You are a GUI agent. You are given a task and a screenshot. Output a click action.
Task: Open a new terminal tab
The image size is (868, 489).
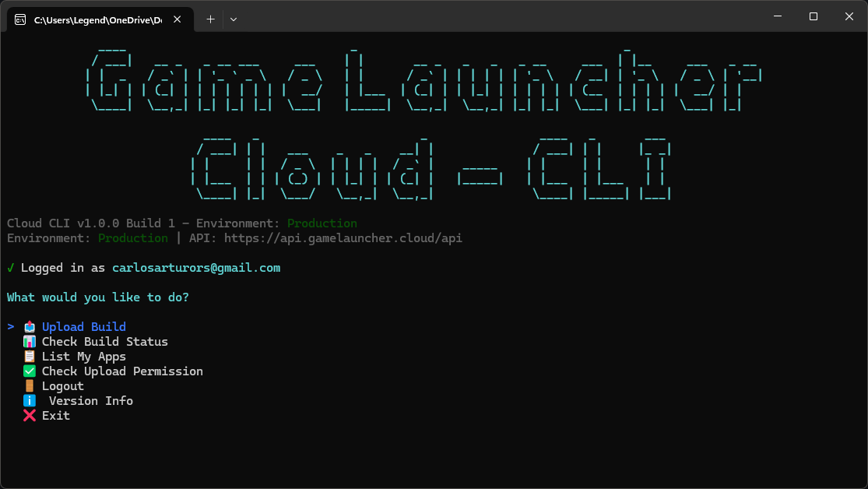point(210,19)
